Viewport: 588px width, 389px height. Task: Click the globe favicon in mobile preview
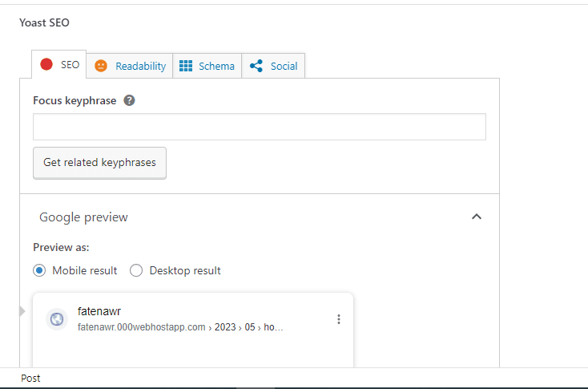pos(57,319)
